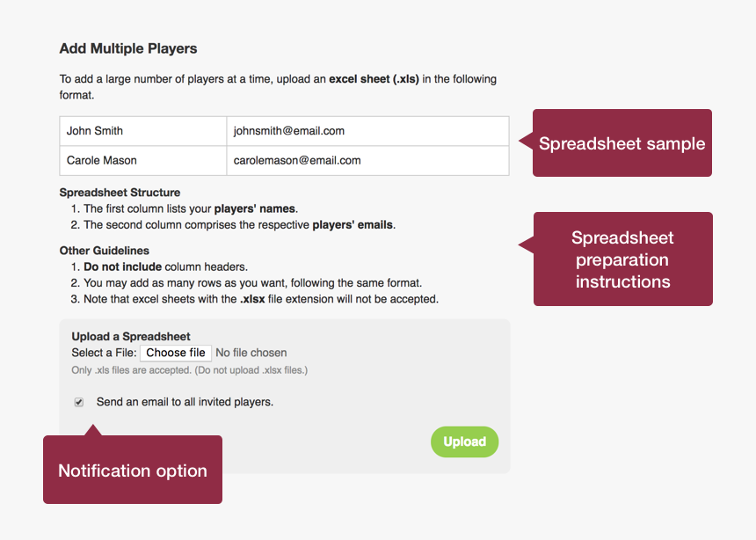This screenshot has width=756, height=540.
Task: Click the Notification option callout
Action: pos(133,471)
